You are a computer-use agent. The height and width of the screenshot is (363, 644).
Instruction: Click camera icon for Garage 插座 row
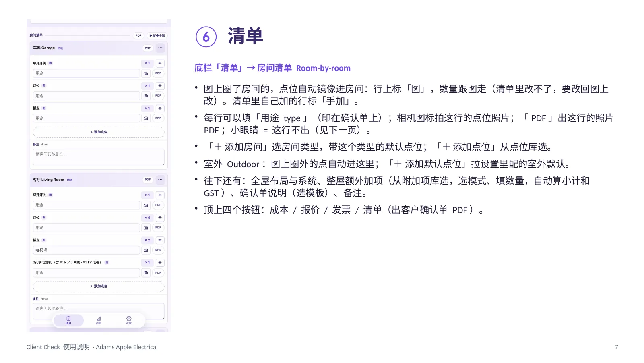146,118
